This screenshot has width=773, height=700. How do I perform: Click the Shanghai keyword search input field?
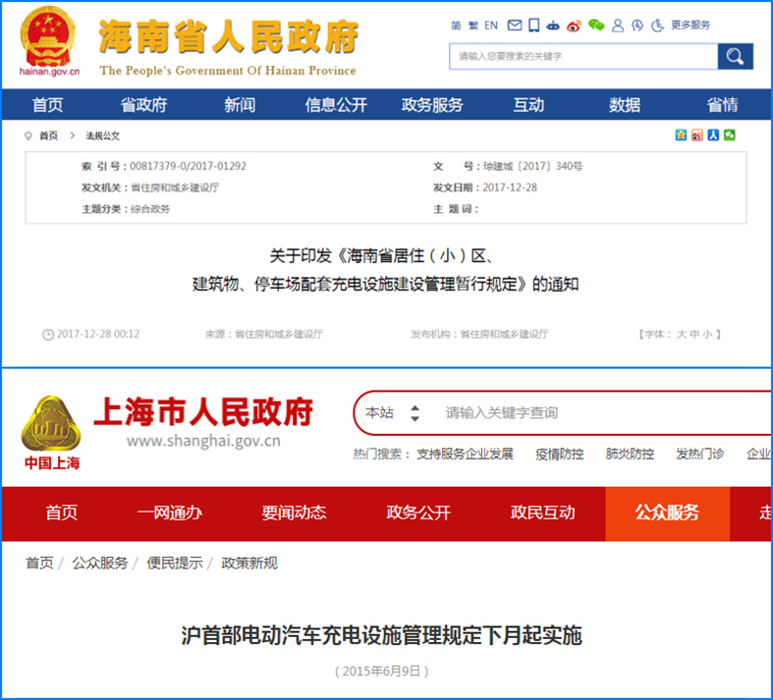coord(589,413)
